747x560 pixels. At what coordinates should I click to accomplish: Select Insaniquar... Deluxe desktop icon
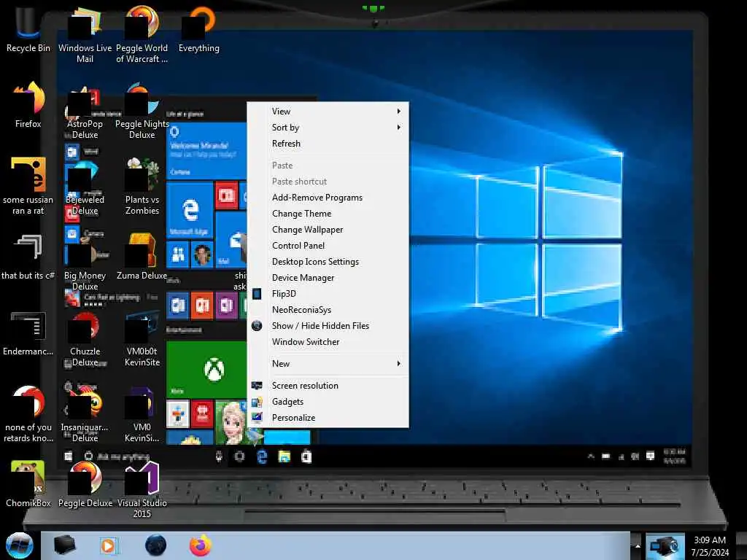click(x=85, y=413)
